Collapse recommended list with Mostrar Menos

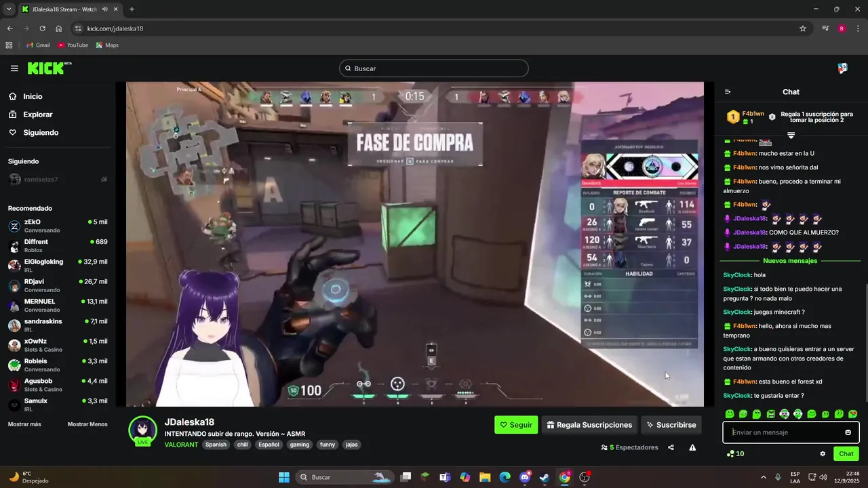(x=87, y=424)
